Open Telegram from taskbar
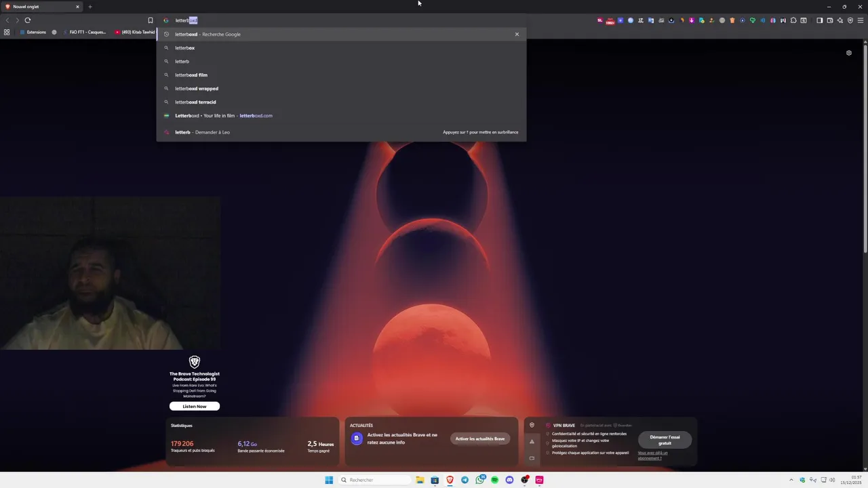 465,480
